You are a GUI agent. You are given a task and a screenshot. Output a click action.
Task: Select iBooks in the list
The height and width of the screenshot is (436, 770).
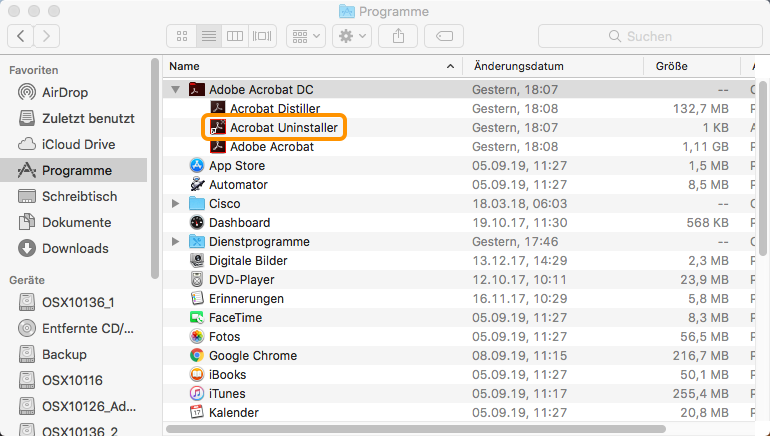[x=227, y=375]
